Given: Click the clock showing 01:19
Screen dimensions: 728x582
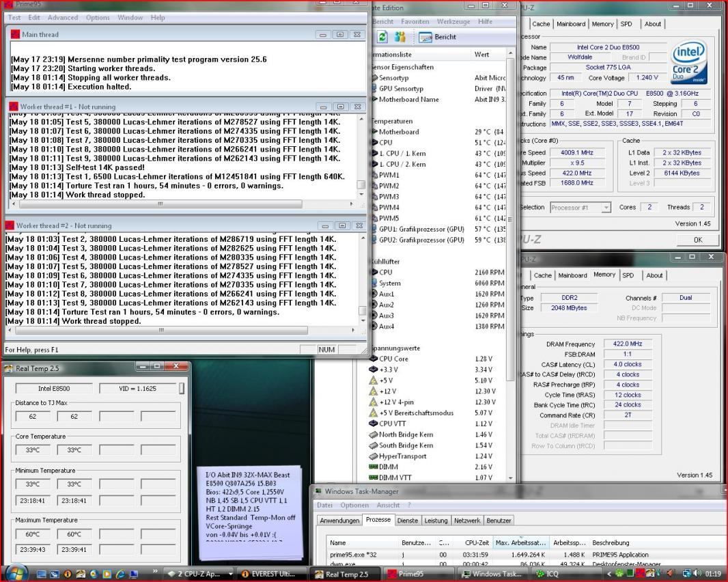Looking at the screenshot, I should tap(713, 574).
